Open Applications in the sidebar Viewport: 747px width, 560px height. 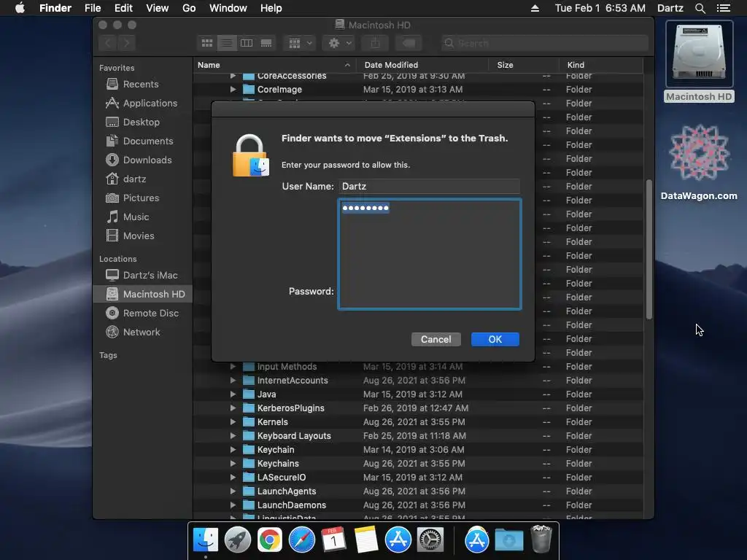point(150,104)
